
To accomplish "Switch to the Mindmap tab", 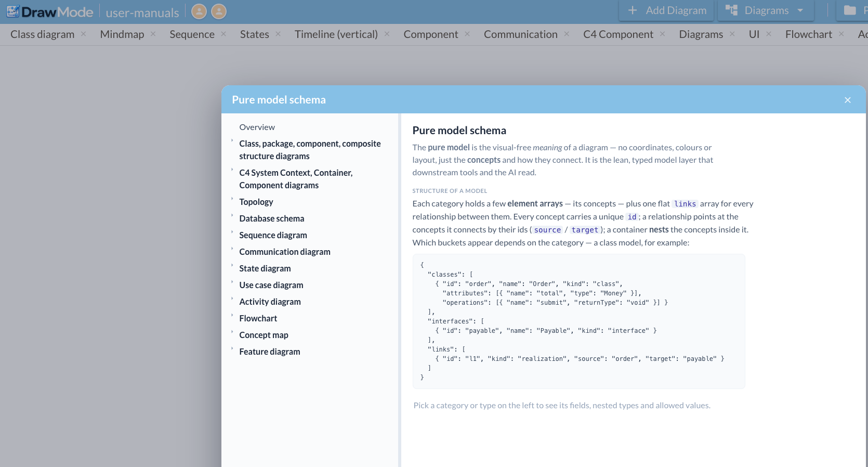I will pos(122,34).
